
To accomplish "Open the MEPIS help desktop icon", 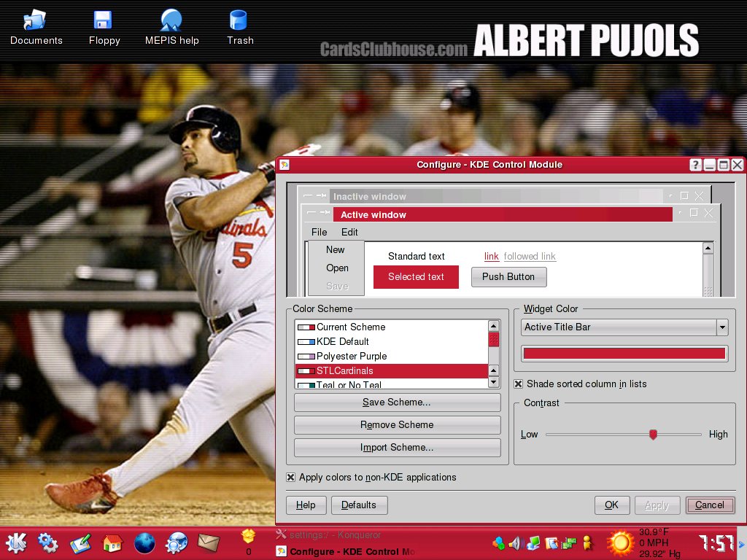I will 171,28.
